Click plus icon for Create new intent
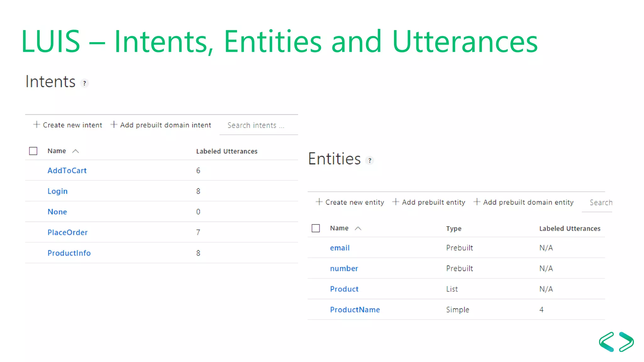This screenshot has height=362, width=644. tap(36, 125)
